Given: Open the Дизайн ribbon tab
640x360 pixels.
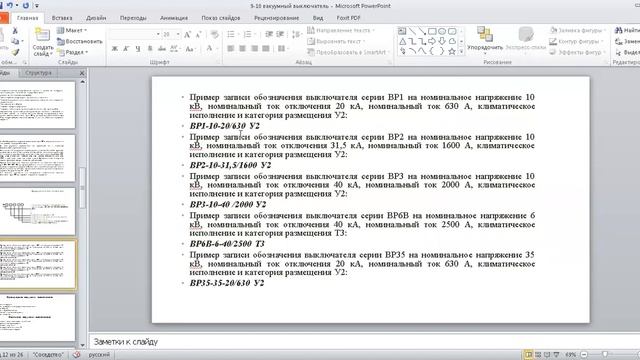Looking at the screenshot, I should tap(96, 18).
